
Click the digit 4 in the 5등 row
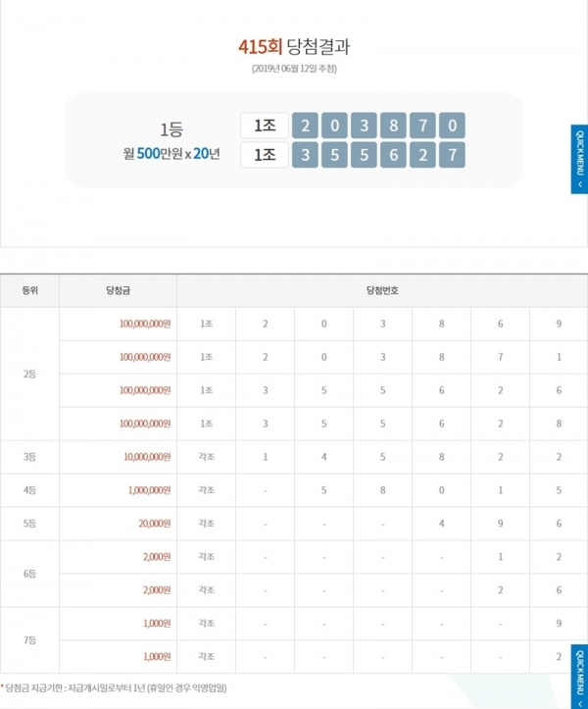[442, 524]
